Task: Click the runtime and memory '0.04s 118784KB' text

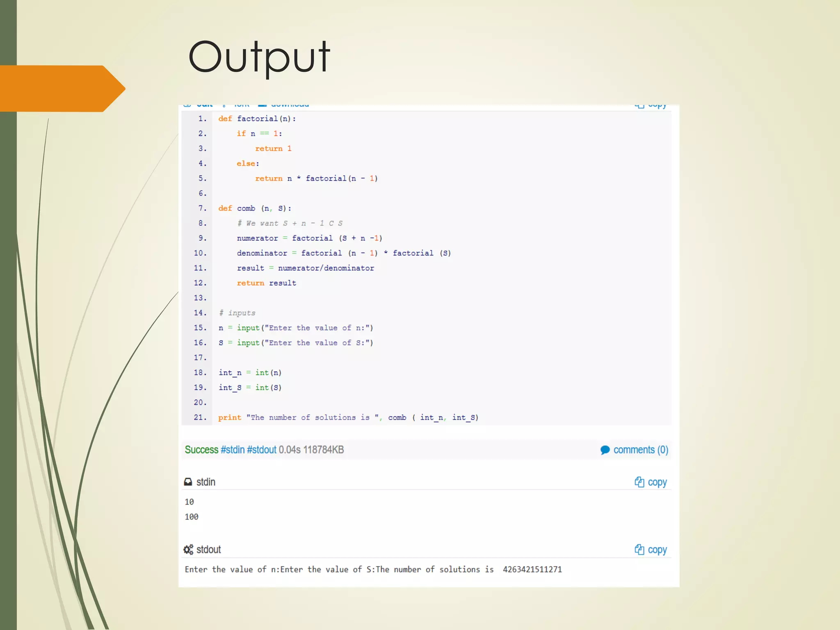Action: (x=311, y=450)
